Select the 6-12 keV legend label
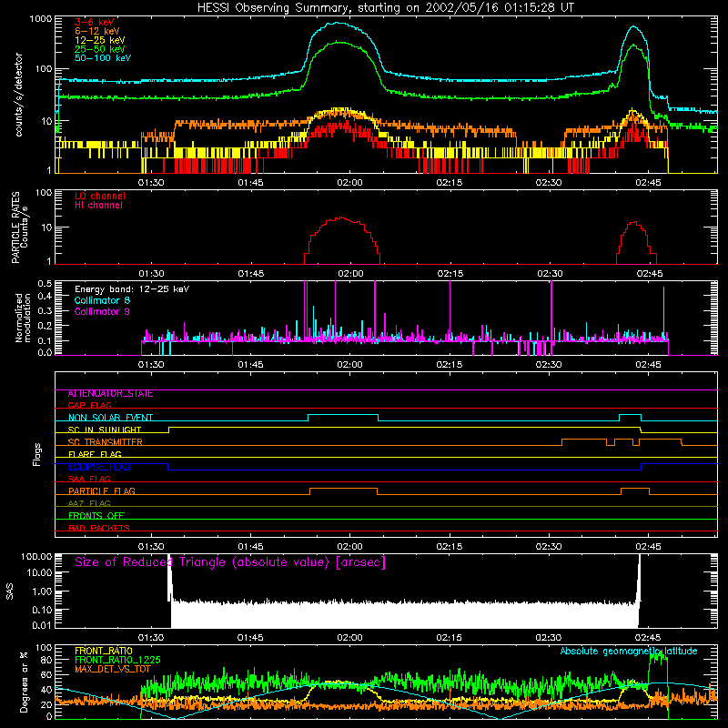The image size is (728, 728). pyautogui.click(x=97, y=31)
